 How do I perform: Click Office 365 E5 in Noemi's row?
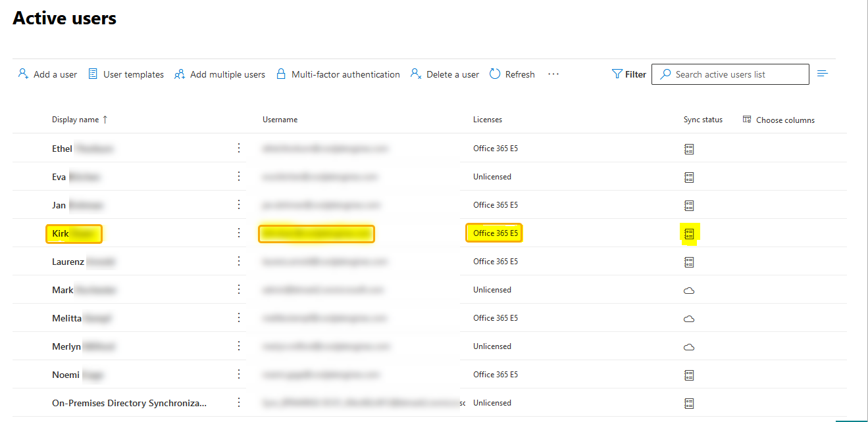(496, 375)
